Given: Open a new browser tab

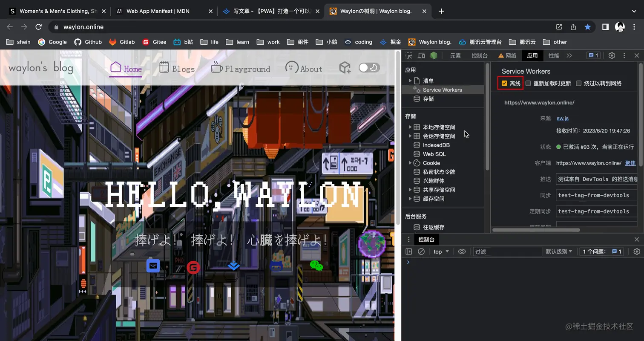Looking at the screenshot, I should coord(441,11).
